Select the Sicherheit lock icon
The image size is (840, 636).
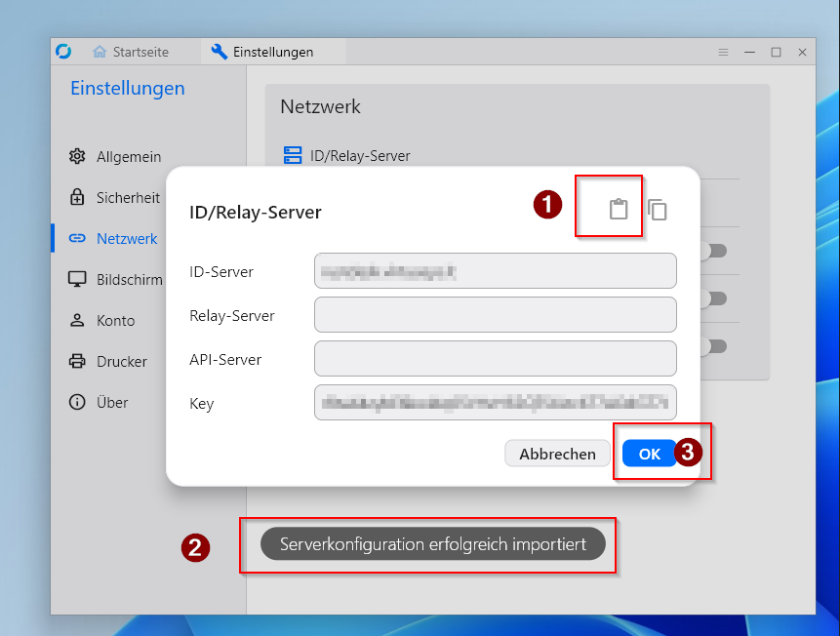pyautogui.click(x=76, y=197)
